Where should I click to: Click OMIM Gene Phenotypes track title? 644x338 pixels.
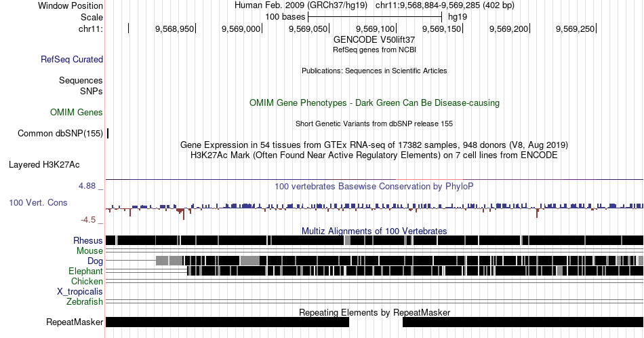[374, 102]
